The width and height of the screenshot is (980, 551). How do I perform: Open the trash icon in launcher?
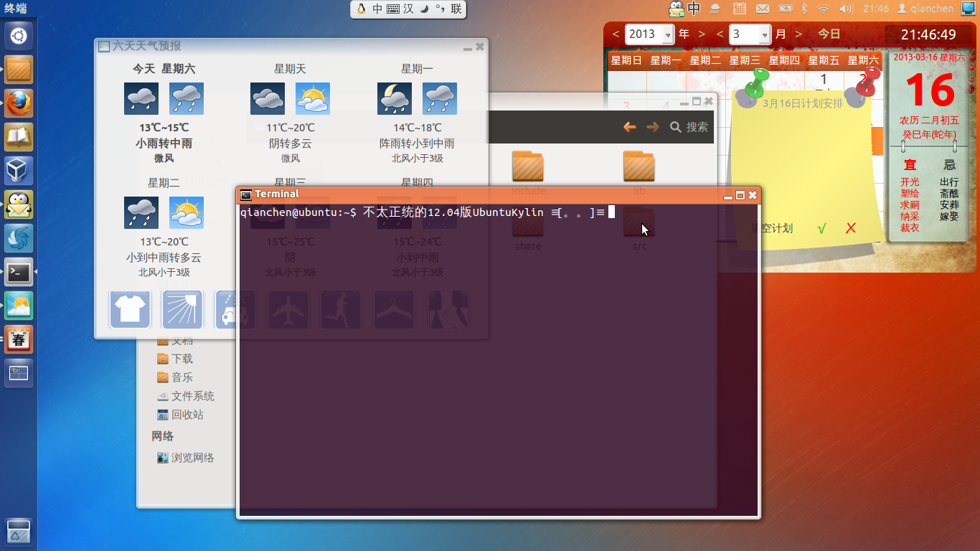click(x=19, y=530)
